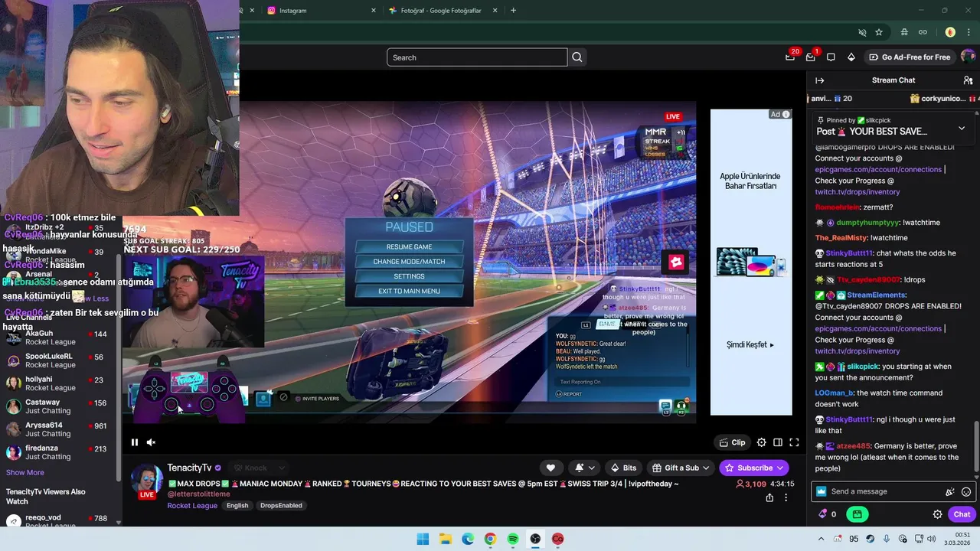Follow heart icon for TenacityTv
980x551 pixels.
tap(550, 468)
